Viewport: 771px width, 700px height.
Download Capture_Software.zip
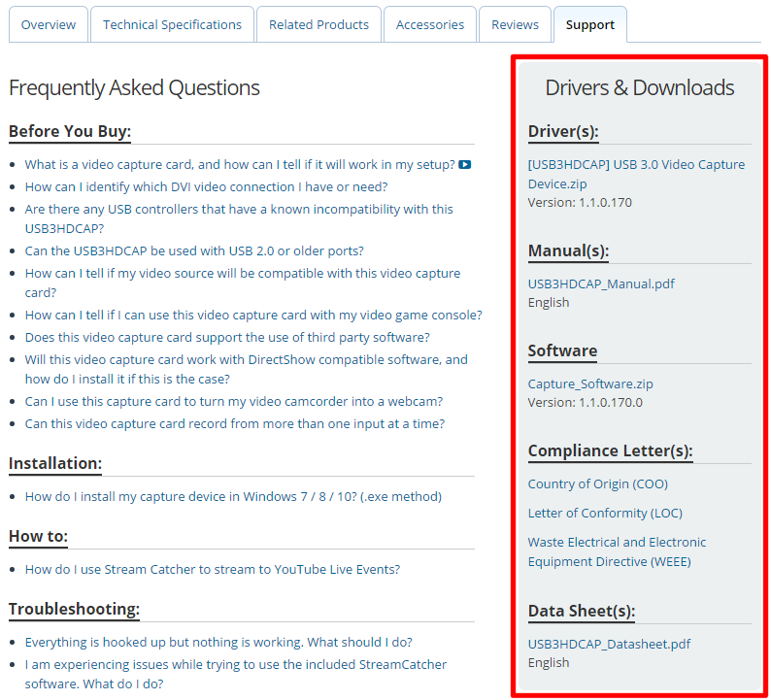pyautogui.click(x=590, y=383)
